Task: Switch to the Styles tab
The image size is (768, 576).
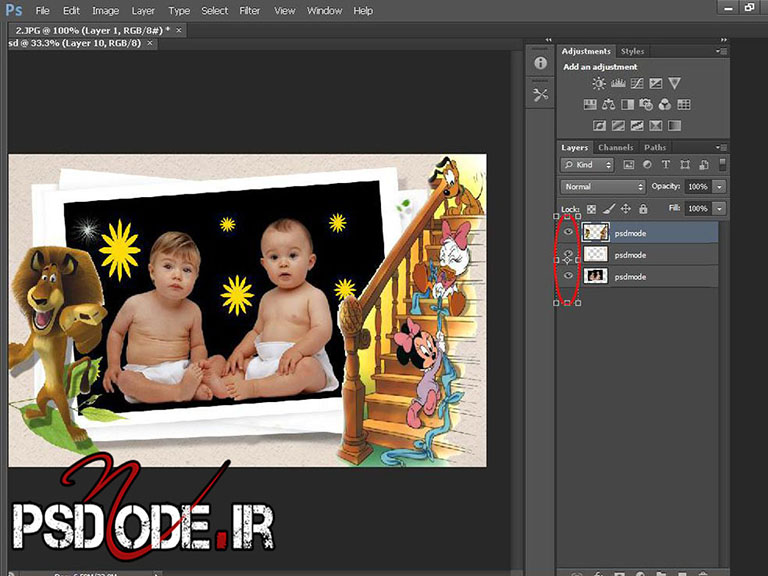Action: (632, 51)
